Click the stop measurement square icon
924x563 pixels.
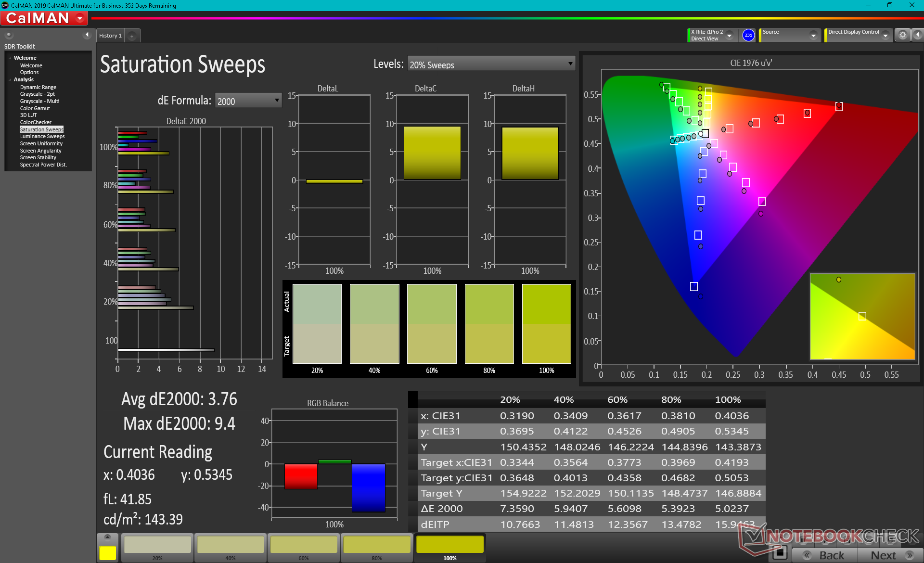tap(780, 552)
